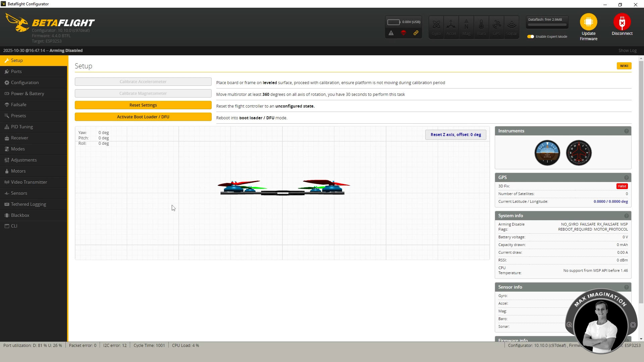Click the Betaflight hornet logo
Viewport: 644px width, 362px height.
tap(17, 23)
